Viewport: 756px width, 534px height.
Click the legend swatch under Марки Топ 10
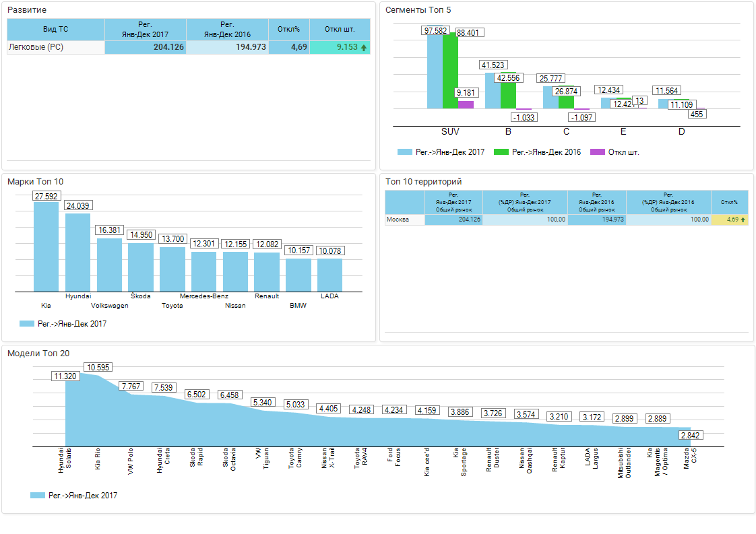point(27,324)
